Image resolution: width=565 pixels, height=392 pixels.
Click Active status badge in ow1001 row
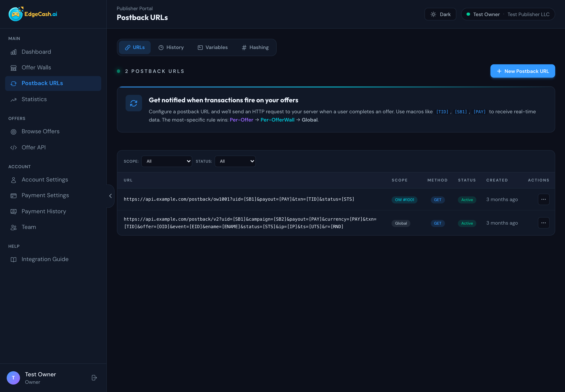(467, 200)
